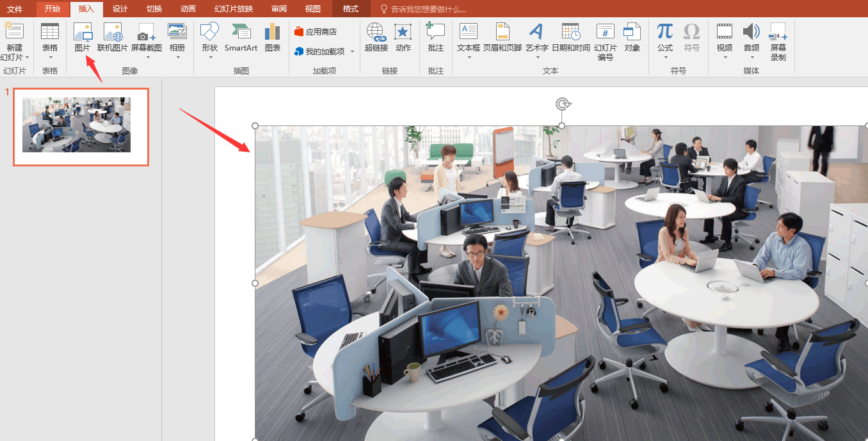The height and width of the screenshot is (441, 868).
Task: Click the rotation handle above the picture
Action: pos(562,104)
